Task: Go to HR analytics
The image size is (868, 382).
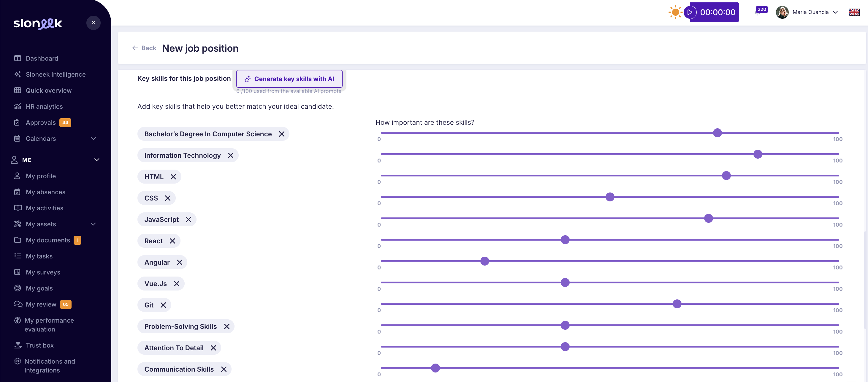Action: coord(44,107)
